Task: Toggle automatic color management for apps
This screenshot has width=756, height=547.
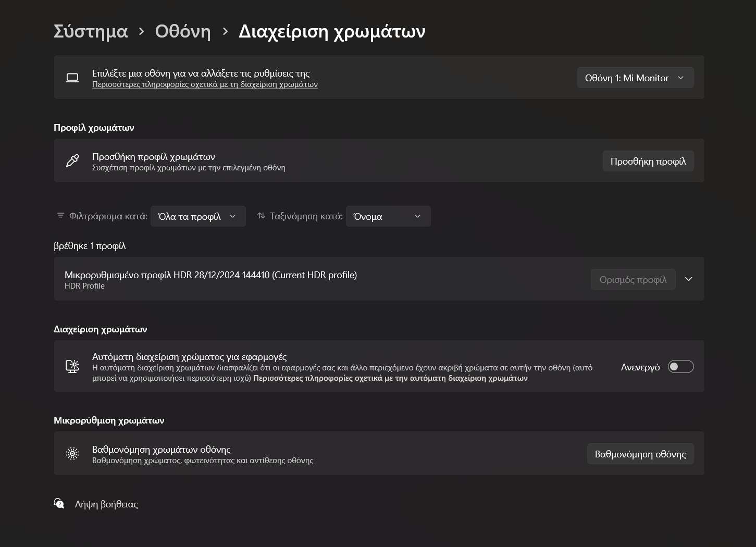Action: click(x=680, y=367)
